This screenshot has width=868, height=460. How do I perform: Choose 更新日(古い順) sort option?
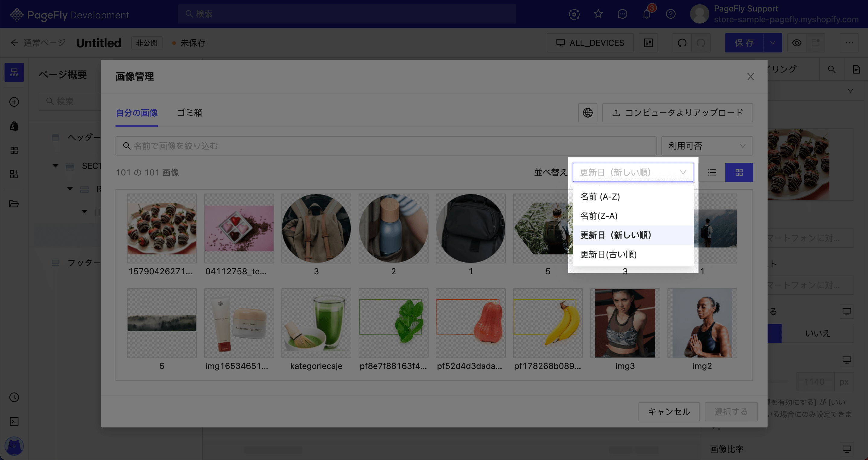pyautogui.click(x=633, y=254)
